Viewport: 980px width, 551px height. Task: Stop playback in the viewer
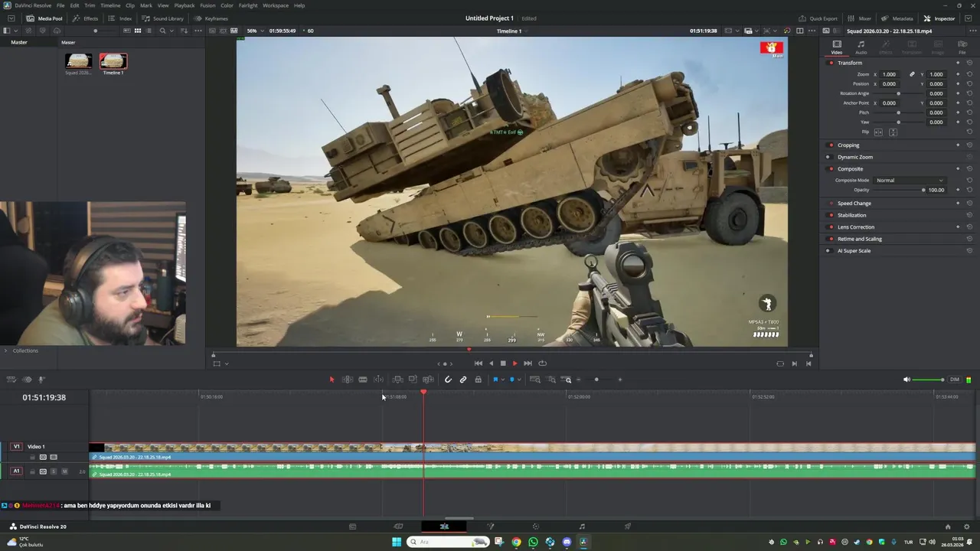click(503, 364)
